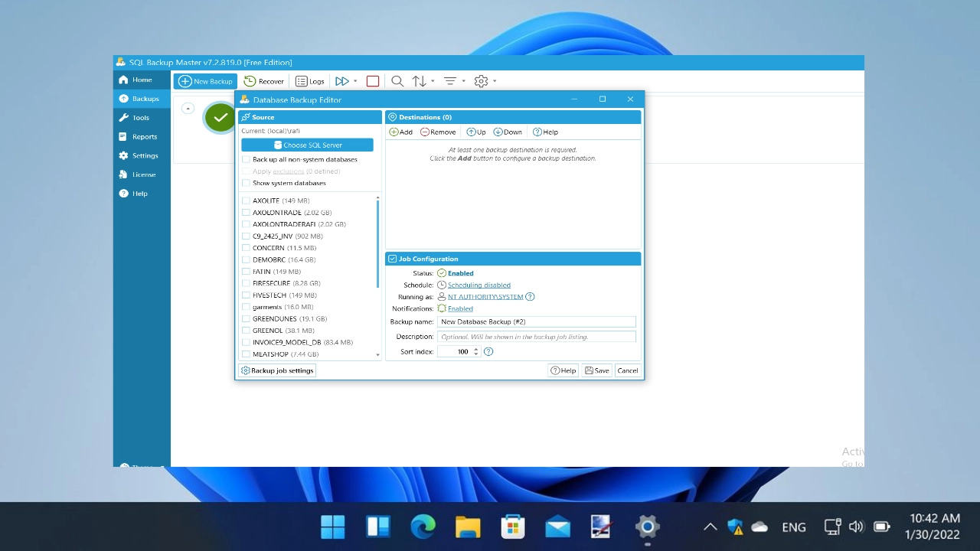Click the New Backup toolbar button
980x551 pixels.
205,81
